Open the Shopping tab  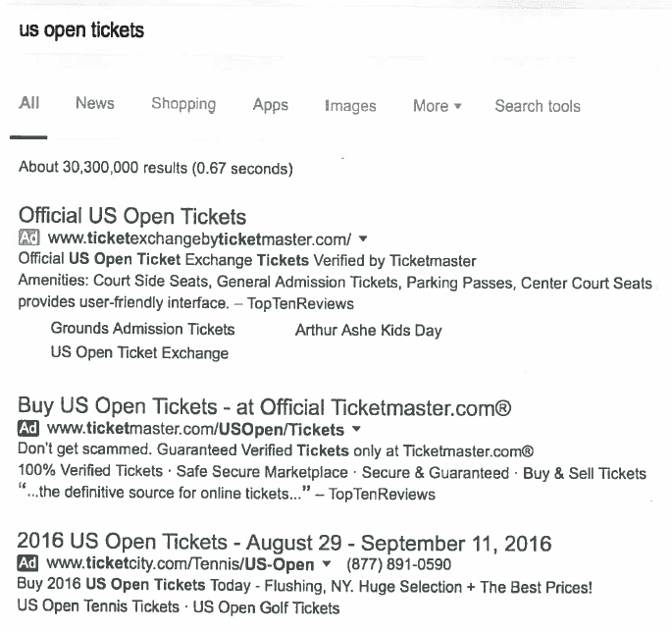(x=183, y=104)
